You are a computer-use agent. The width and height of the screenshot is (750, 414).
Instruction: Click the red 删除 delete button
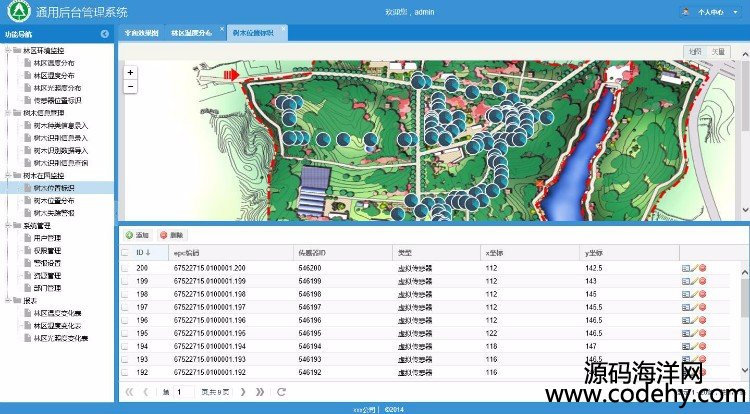click(x=172, y=235)
